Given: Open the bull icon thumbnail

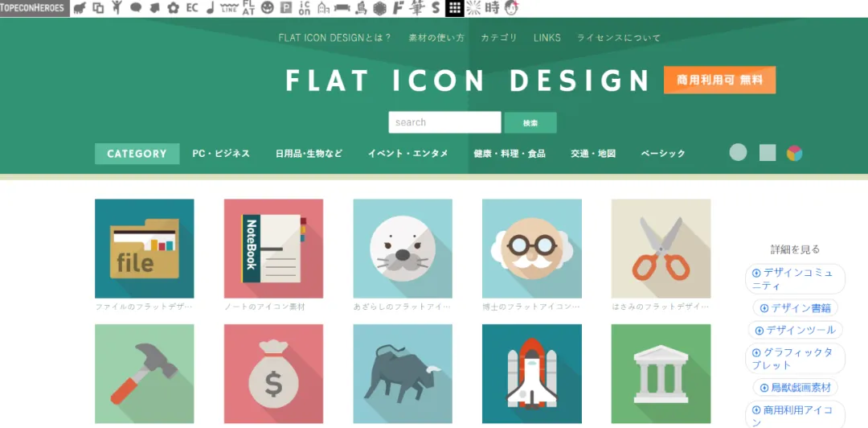Looking at the screenshot, I should pyautogui.click(x=403, y=373).
